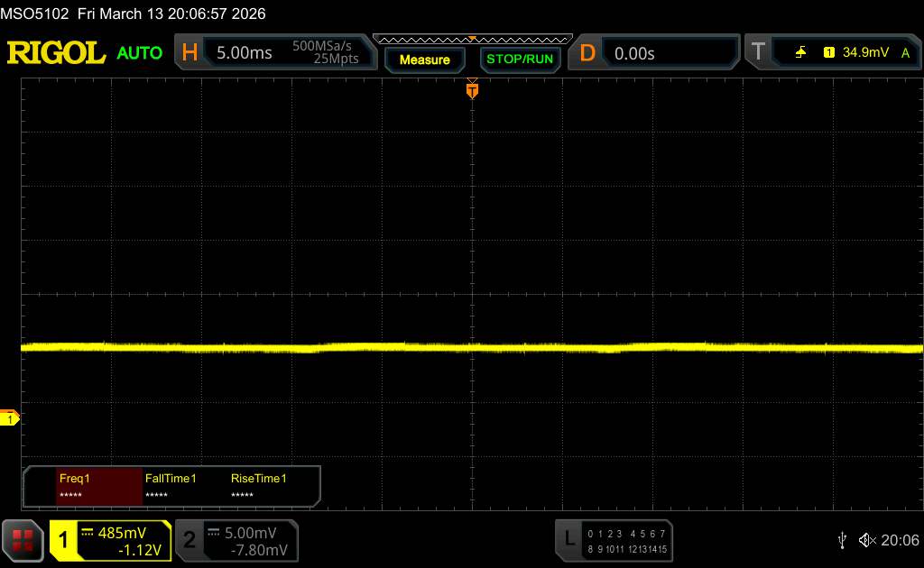Viewport: 924px width, 568px height.
Task: Toggle acquisition with STOP/RUN
Action: 519,60
